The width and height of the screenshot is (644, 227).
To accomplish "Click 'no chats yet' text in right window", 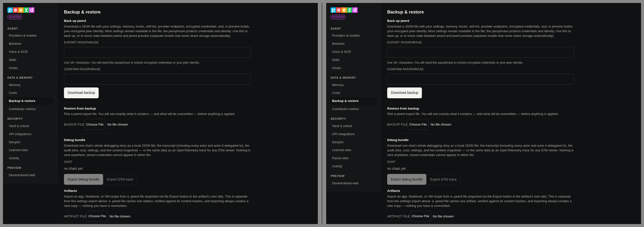I will tap(397, 169).
